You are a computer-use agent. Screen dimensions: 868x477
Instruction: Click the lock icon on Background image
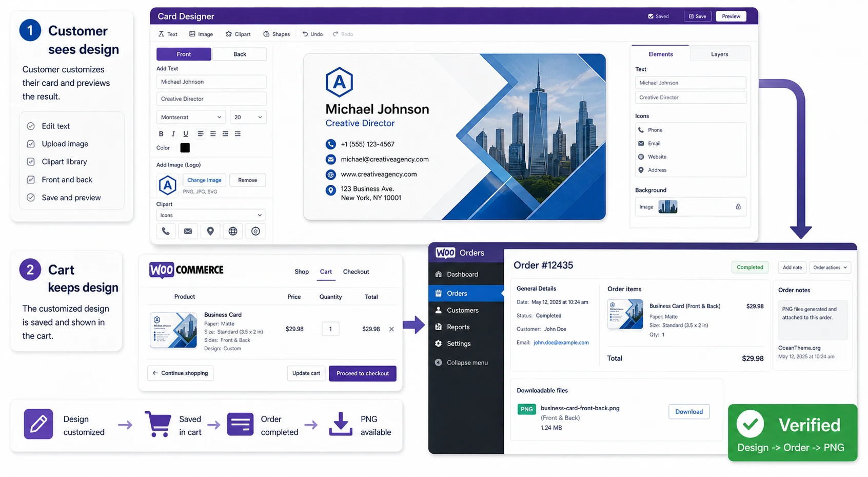pyautogui.click(x=738, y=207)
